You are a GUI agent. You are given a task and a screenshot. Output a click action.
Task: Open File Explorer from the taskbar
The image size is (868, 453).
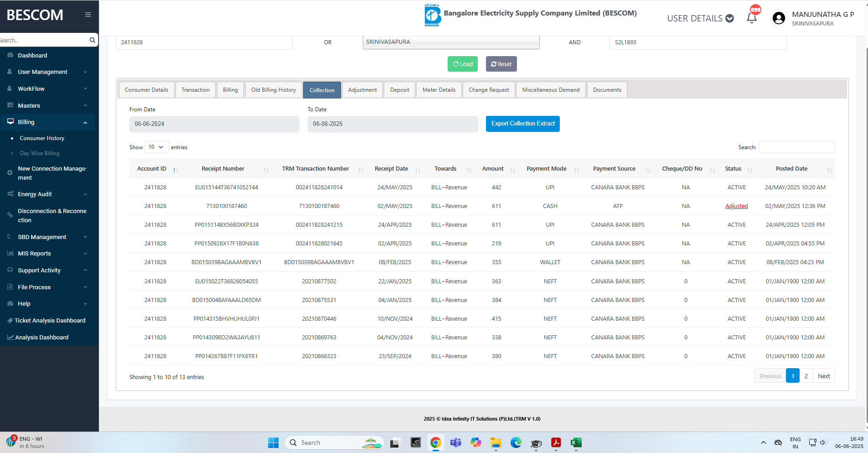point(496,443)
